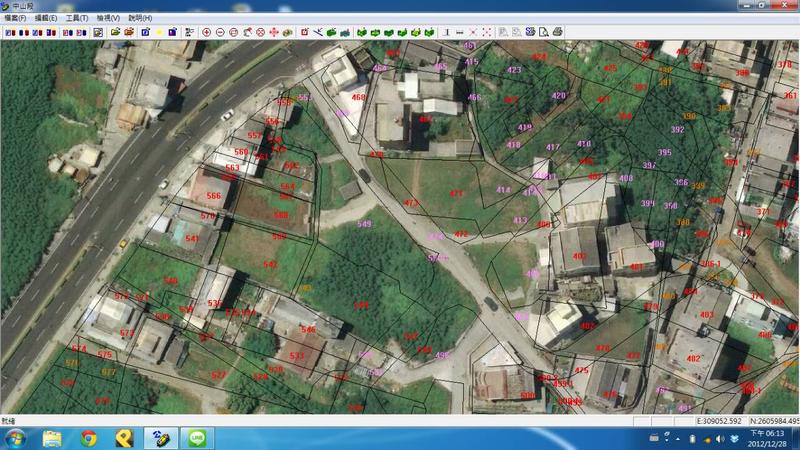Open the Windows Start menu
The width and height of the screenshot is (800, 450).
click(15, 438)
